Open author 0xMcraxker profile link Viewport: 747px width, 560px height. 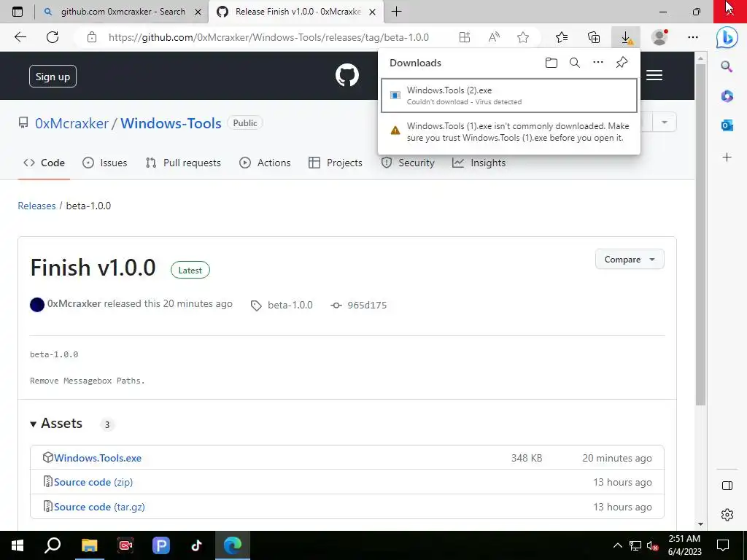(74, 304)
